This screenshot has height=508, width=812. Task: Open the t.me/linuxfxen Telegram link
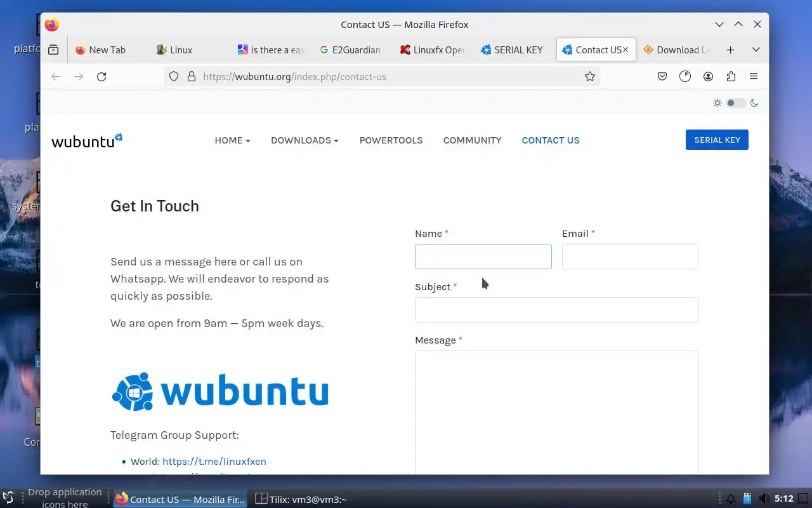(x=214, y=462)
